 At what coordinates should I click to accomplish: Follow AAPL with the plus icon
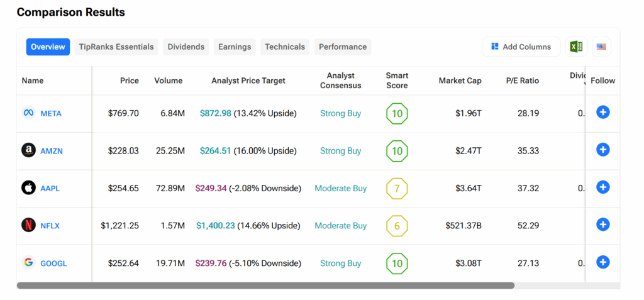pos(602,187)
